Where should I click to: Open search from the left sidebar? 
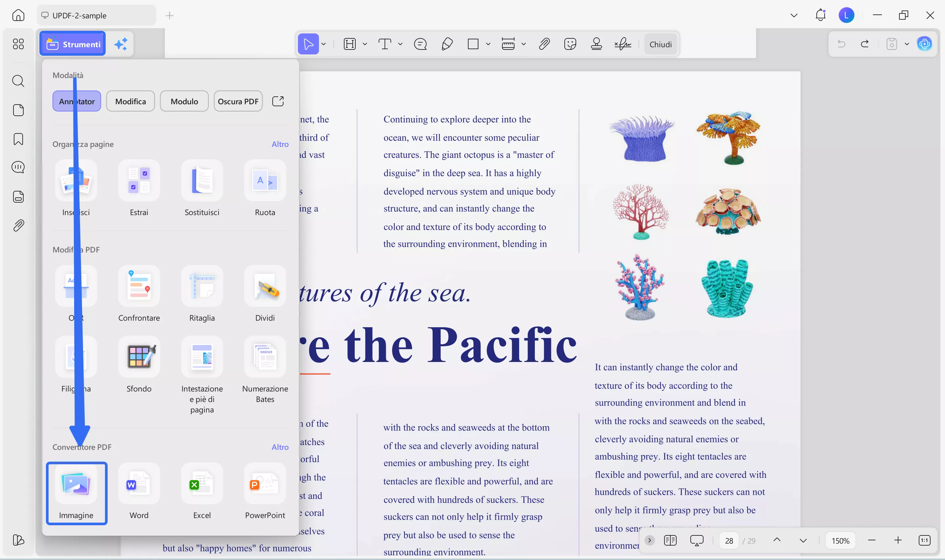pos(18,81)
